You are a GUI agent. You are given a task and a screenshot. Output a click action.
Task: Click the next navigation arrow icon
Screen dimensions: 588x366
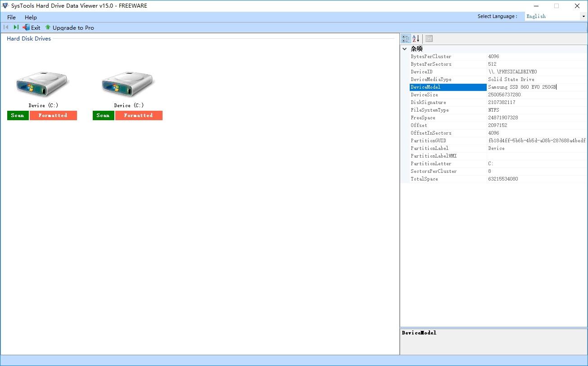click(16, 27)
